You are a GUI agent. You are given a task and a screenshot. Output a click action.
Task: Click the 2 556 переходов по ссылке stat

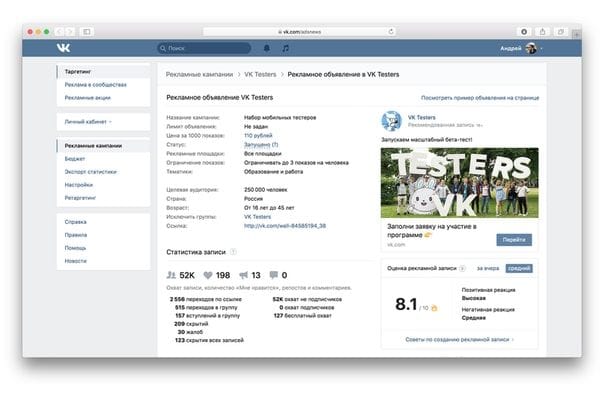[206, 299]
